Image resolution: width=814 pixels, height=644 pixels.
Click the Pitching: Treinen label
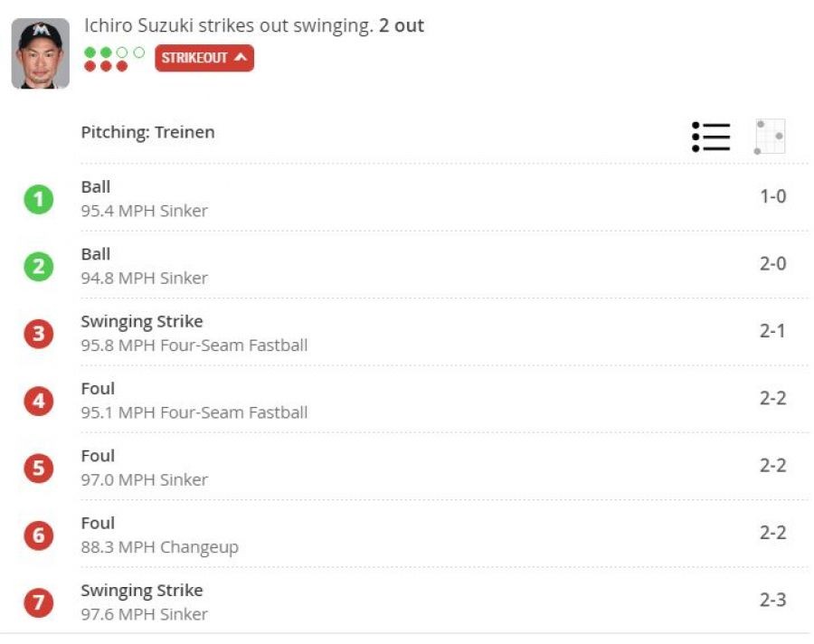[148, 132]
